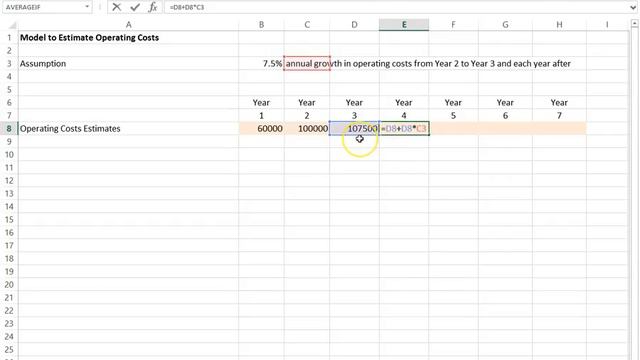Viewport: 640px width, 360px height.
Task: Click the 107500 Year 3 cost cell
Action: tap(354, 129)
